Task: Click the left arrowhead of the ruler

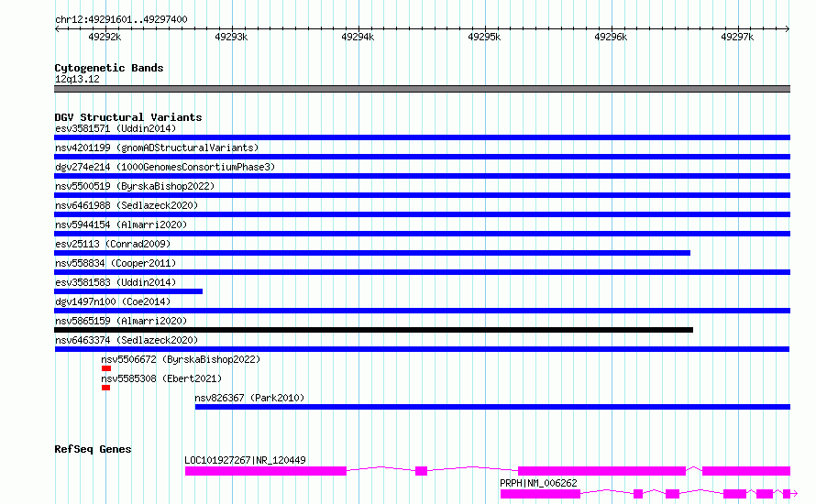Action: tap(57, 29)
